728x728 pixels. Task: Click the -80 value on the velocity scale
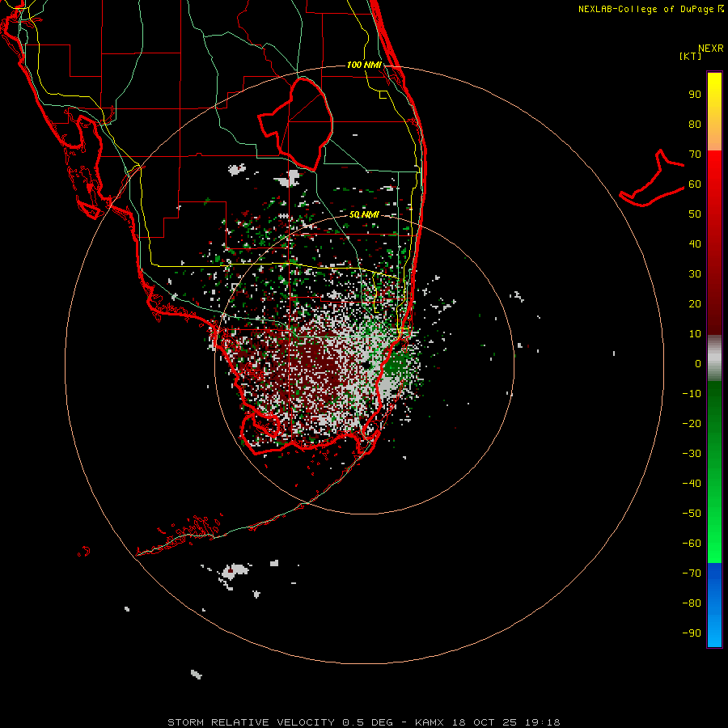click(x=692, y=603)
